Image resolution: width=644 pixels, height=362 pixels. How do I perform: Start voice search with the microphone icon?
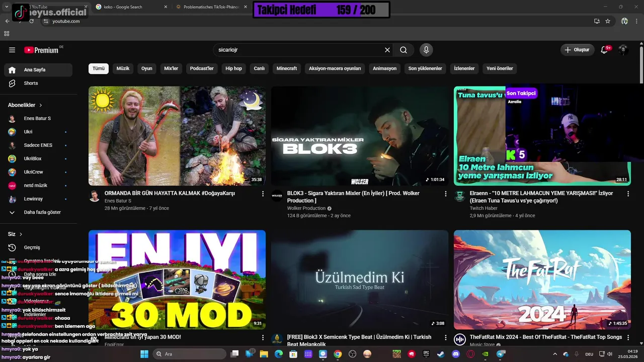click(426, 50)
